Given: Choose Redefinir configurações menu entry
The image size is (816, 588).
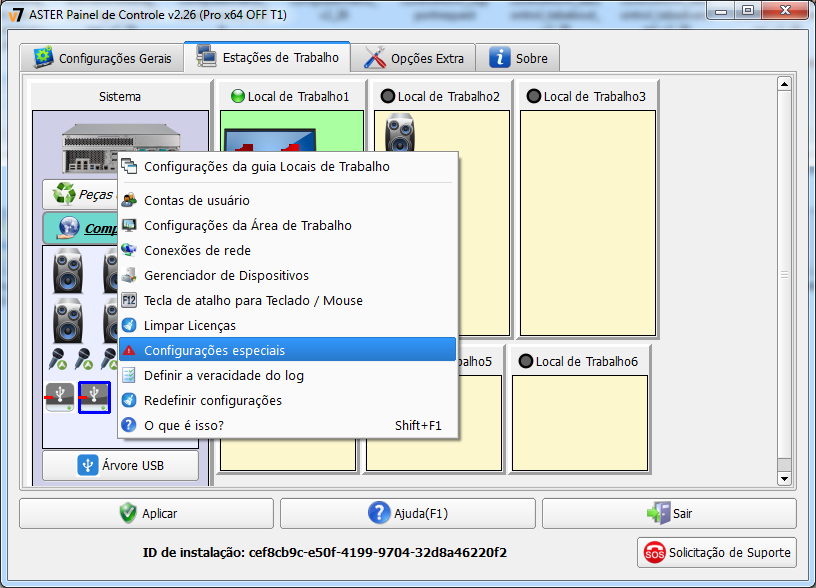Looking at the screenshot, I should [x=288, y=400].
